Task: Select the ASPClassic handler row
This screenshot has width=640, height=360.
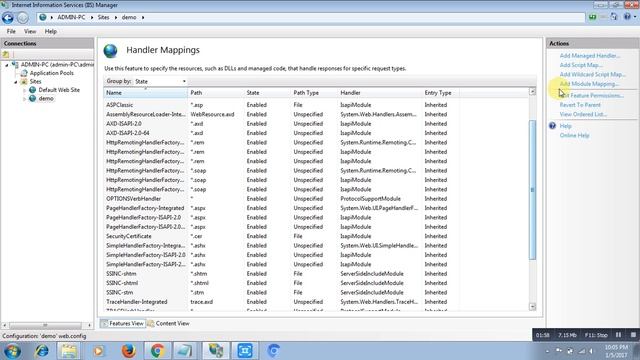Action: [x=282, y=105]
